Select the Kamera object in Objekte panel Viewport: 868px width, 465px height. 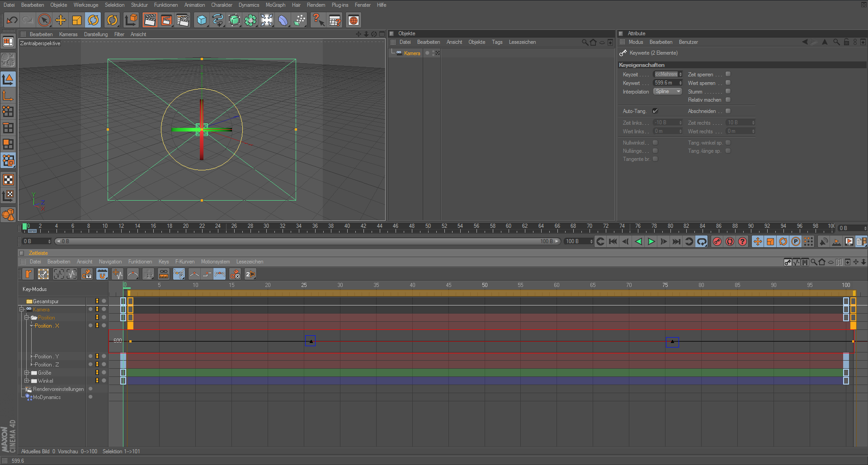point(412,53)
